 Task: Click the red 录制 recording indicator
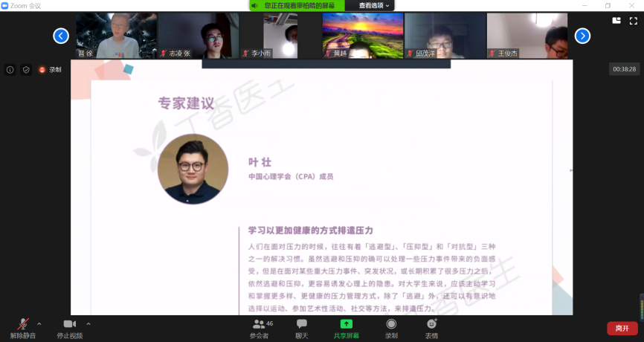(x=51, y=69)
